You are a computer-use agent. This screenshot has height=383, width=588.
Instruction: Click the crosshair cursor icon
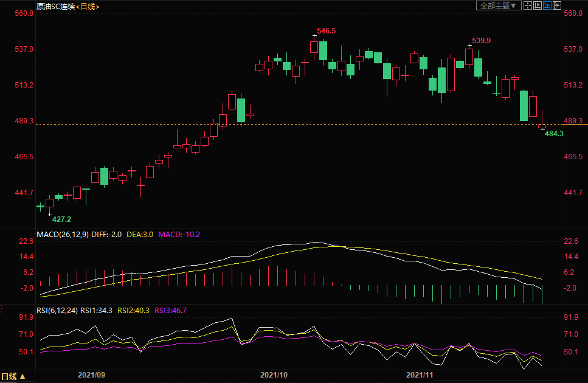(528, 5)
